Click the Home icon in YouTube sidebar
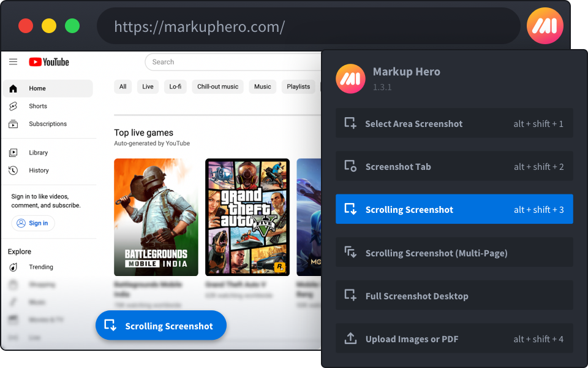The image size is (588, 368). (13, 88)
